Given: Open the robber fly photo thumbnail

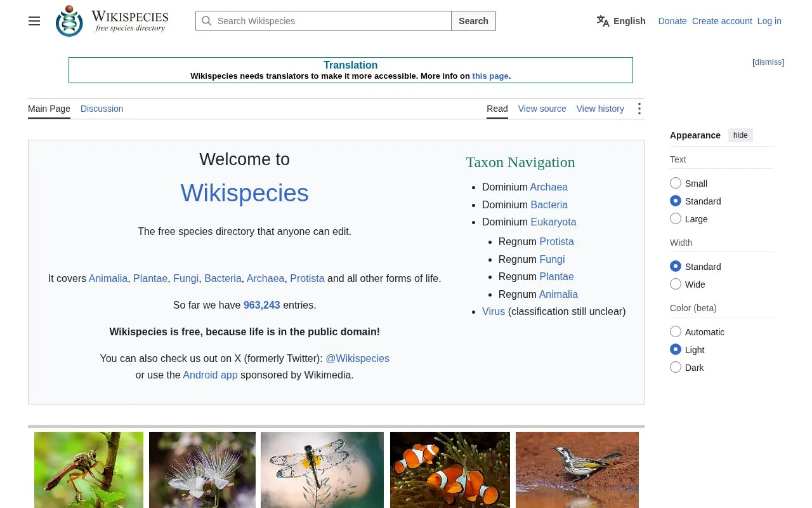Looking at the screenshot, I should 89,470.
